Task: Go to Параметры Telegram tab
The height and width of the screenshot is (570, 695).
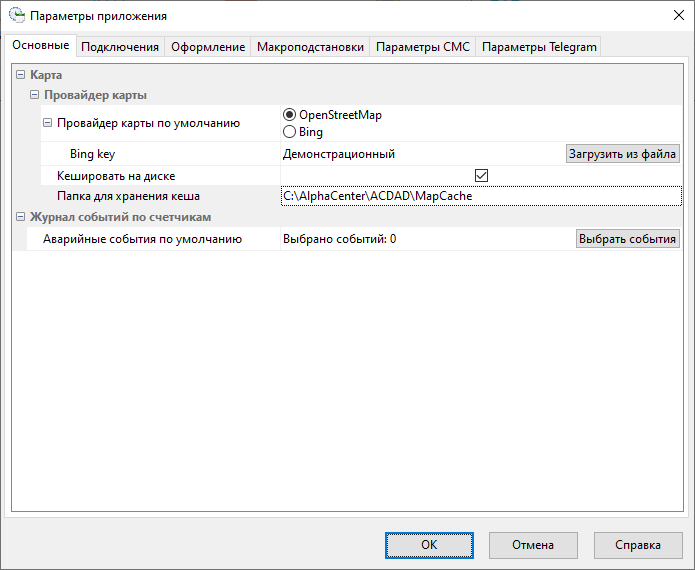Action: click(539, 47)
